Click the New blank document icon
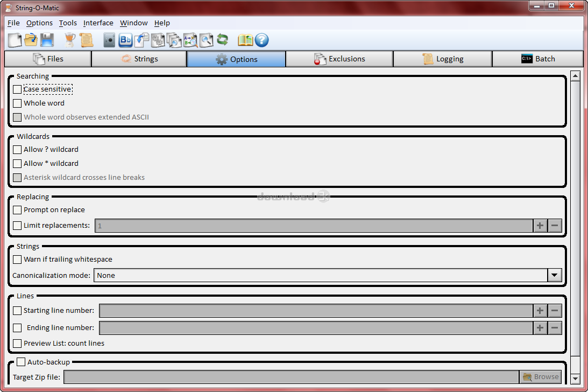The width and height of the screenshot is (588, 392). pyautogui.click(x=15, y=40)
